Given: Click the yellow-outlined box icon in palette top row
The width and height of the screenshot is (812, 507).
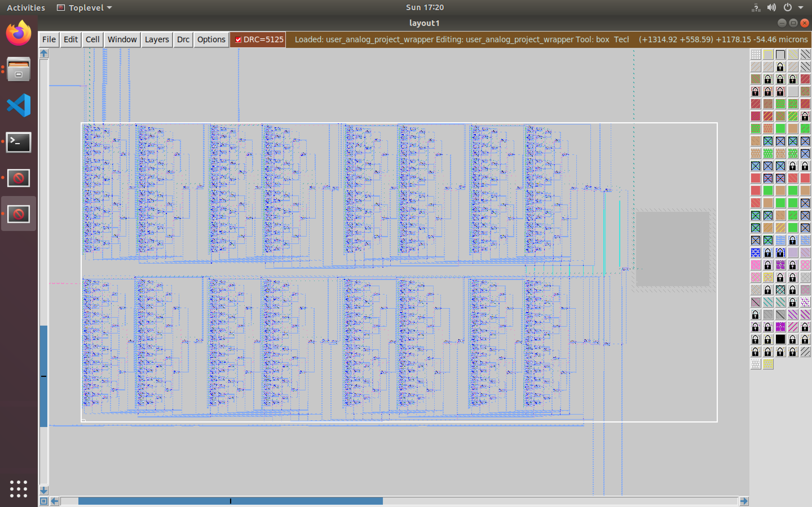Looking at the screenshot, I should (x=768, y=54).
